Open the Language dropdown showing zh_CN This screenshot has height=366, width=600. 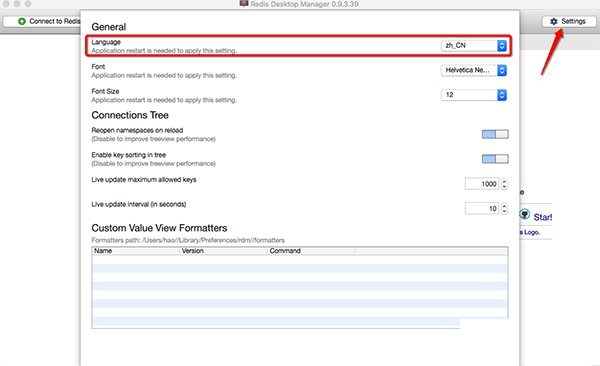pyautogui.click(x=474, y=46)
